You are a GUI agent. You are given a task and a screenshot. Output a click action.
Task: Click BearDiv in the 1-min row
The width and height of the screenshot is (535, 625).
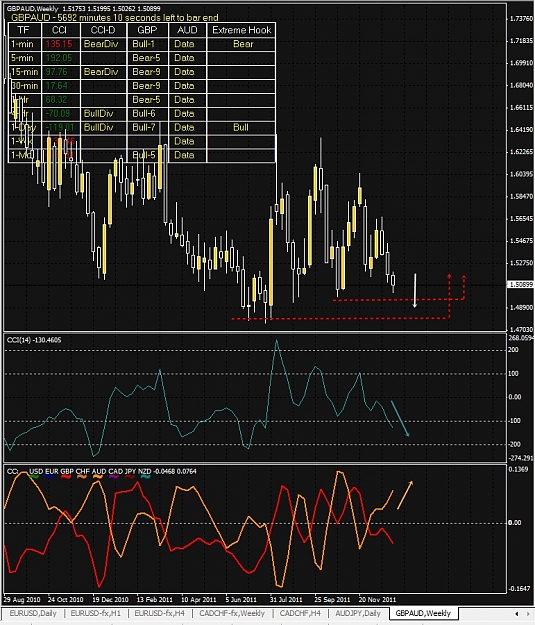pyautogui.click(x=101, y=44)
